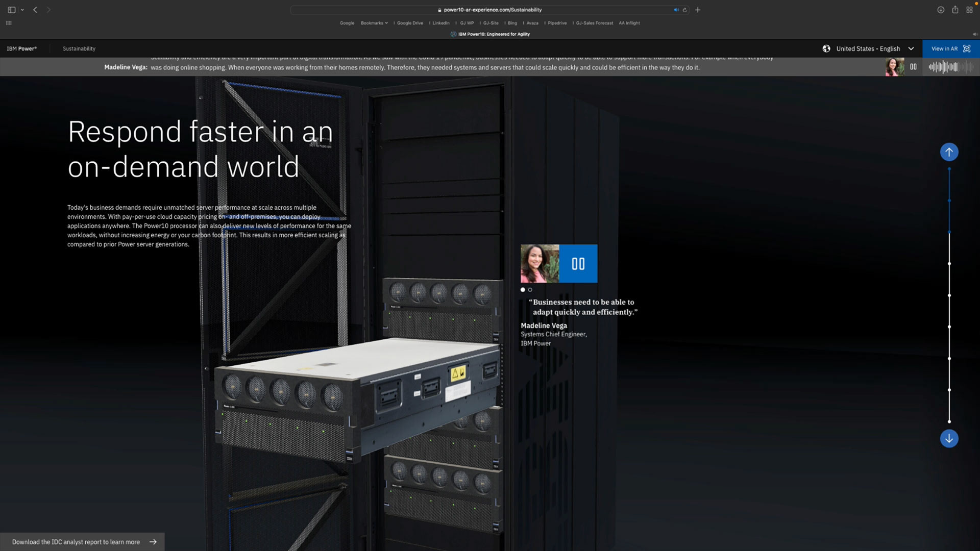Click the browser back arrow
The width and height of the screenshot is (980, 551).
click(35, 10)
